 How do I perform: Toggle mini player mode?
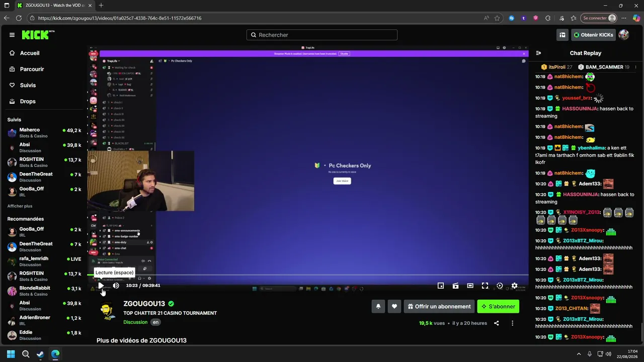(441, 286)
